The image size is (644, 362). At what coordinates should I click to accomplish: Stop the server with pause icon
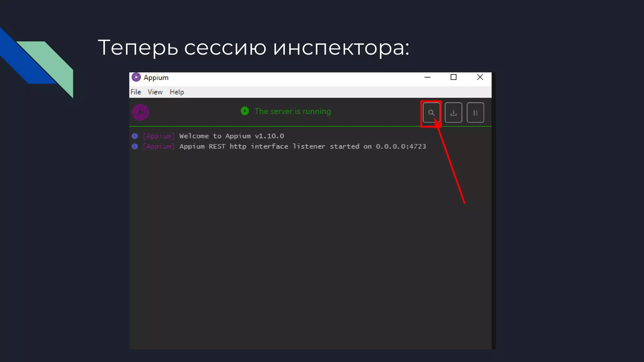click(x=475, y=112)
